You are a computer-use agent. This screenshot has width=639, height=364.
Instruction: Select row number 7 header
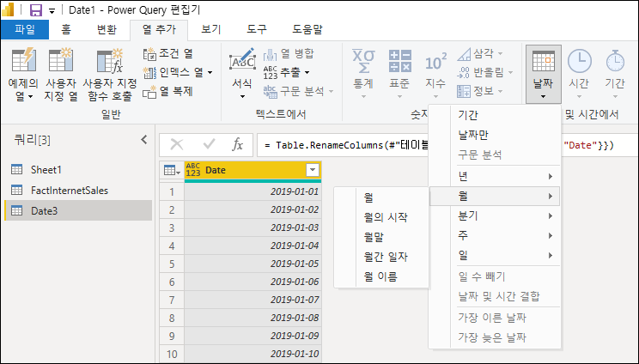click(x=172, y=300)
